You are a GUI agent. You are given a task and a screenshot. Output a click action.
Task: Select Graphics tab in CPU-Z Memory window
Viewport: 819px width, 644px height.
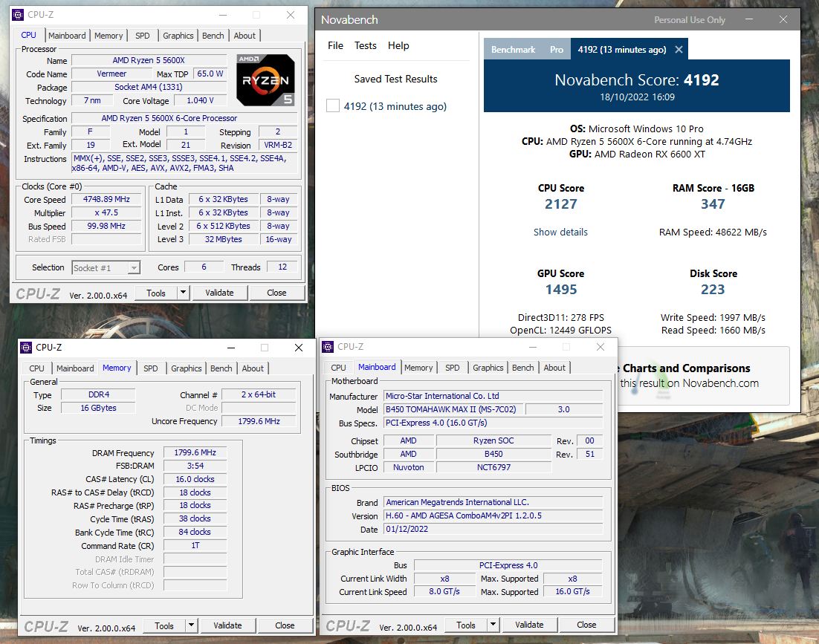[x=186, y=368]
